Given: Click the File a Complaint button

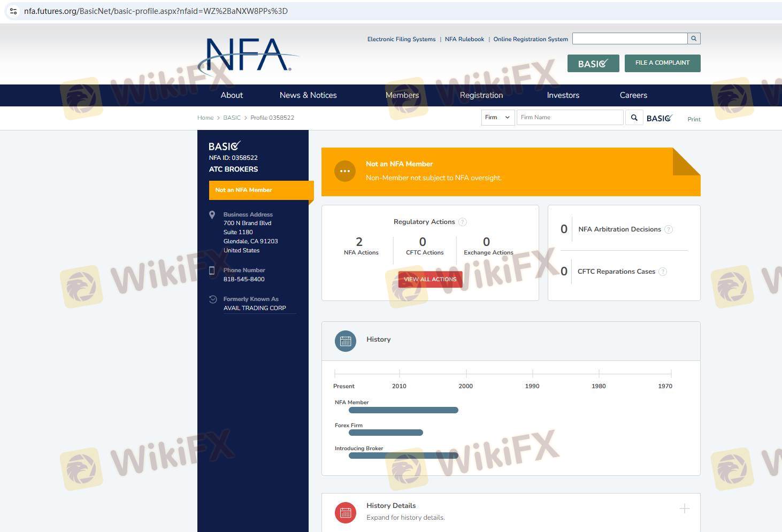Looking at the screenshot, I should click(662, 63).
